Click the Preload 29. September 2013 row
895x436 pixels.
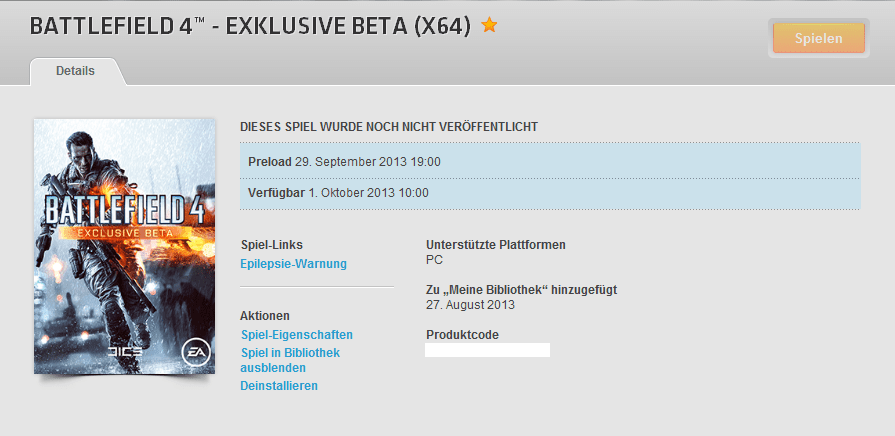tap(550, 162)
